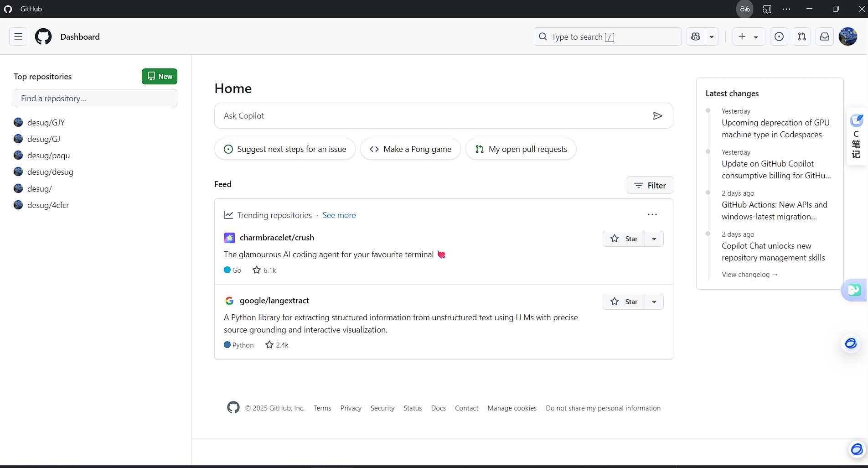Select the Make a Pong game suggestion
This screenshot has height=468, width=868.
click(x=410, y=149)
